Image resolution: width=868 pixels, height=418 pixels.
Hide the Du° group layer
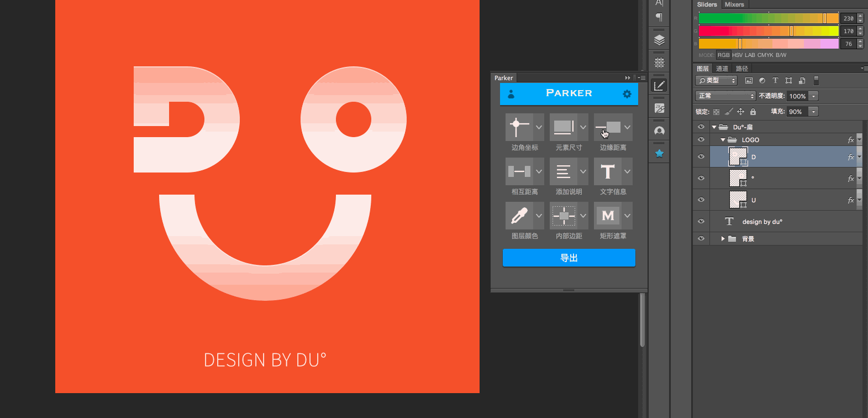701,127
